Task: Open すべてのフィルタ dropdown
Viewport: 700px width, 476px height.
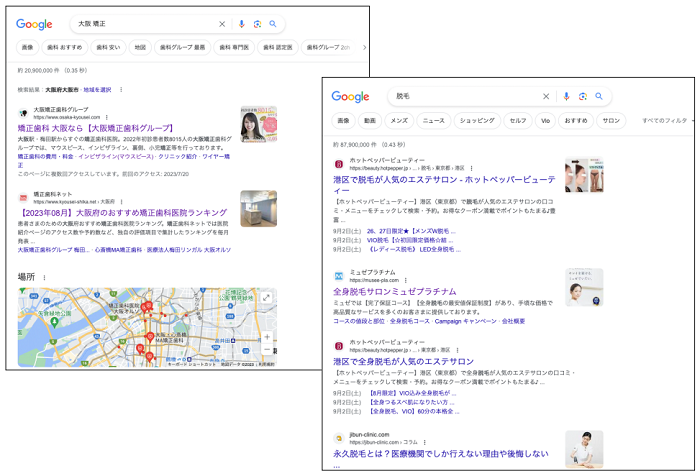Action: pyautogui.click(x=667, y=121)
